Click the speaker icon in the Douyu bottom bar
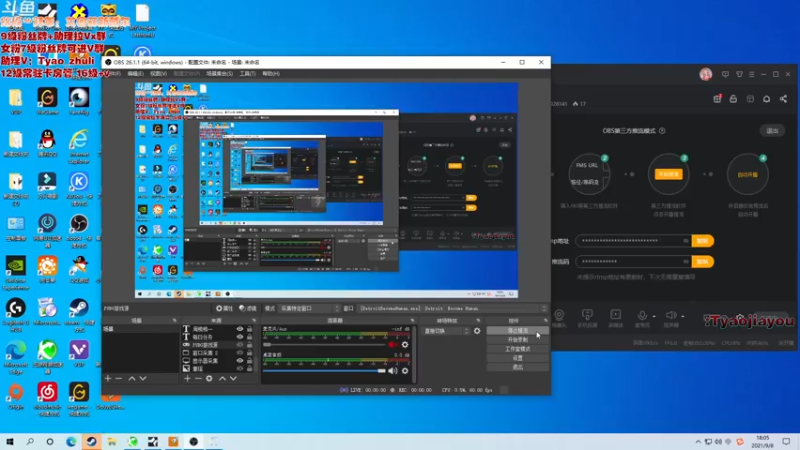800x450 pixels. pyautogui.click(x=671, y=315)
